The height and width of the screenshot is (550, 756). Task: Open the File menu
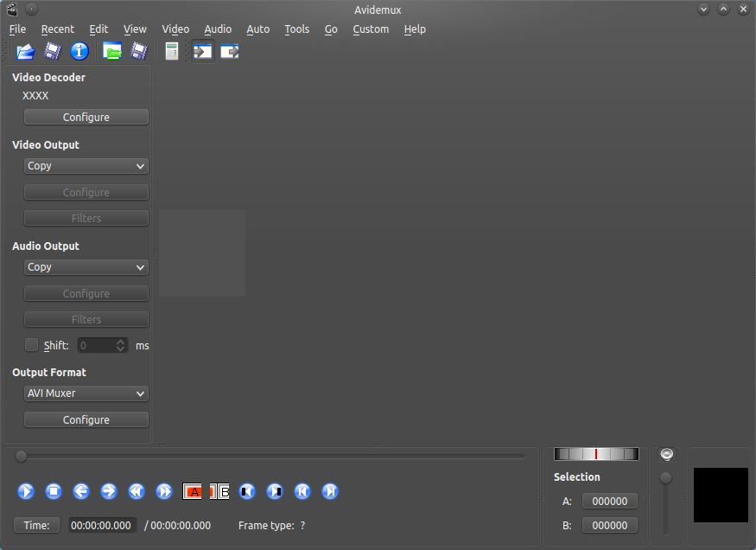[17, 29]
